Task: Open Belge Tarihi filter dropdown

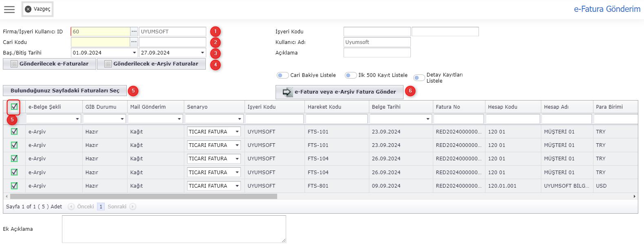Action: (428, 119)
